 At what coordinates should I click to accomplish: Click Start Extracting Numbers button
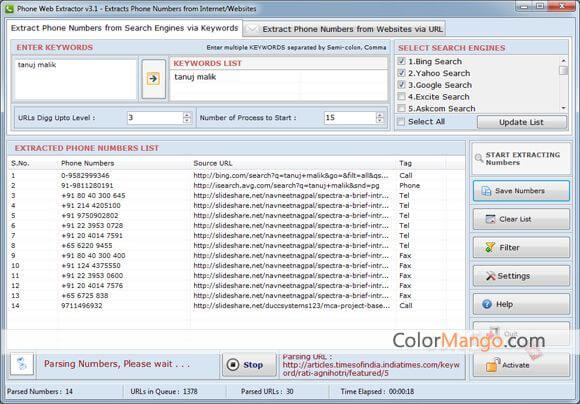point(521,159)
